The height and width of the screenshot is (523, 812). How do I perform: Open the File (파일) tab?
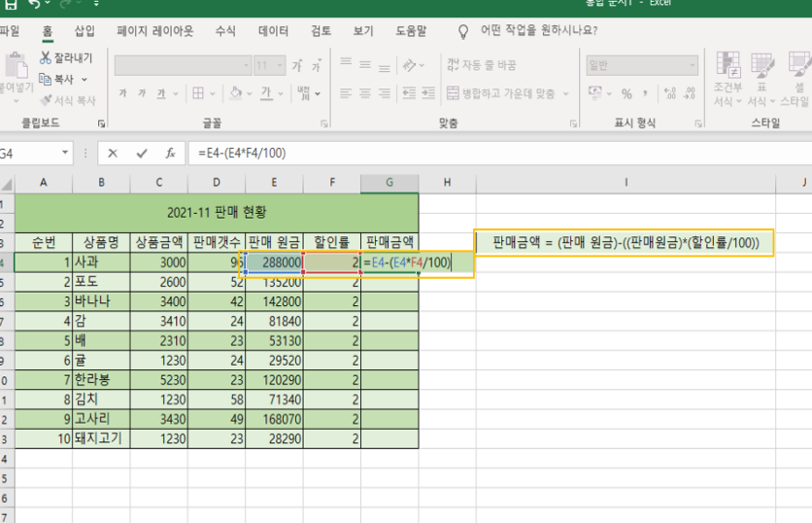pos(10,31)
